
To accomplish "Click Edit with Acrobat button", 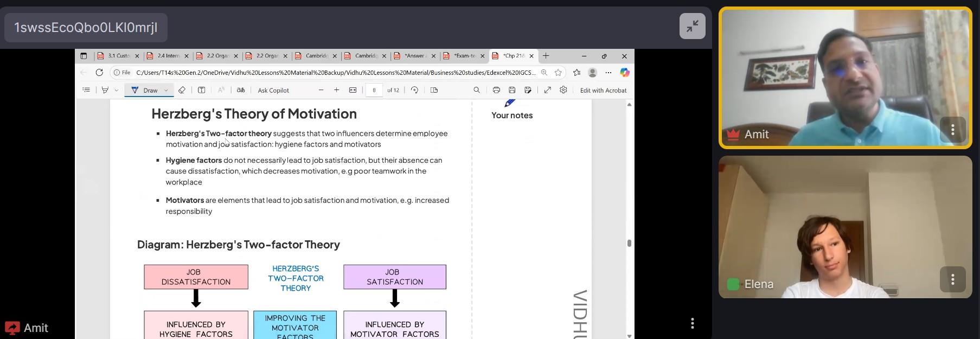I will coord(603,91).
